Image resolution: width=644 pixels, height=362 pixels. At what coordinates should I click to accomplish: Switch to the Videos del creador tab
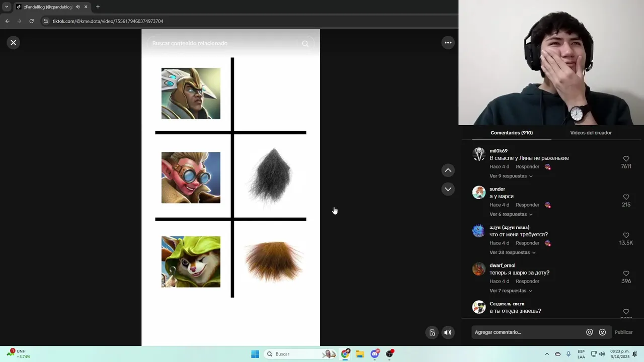coord(591,133)
